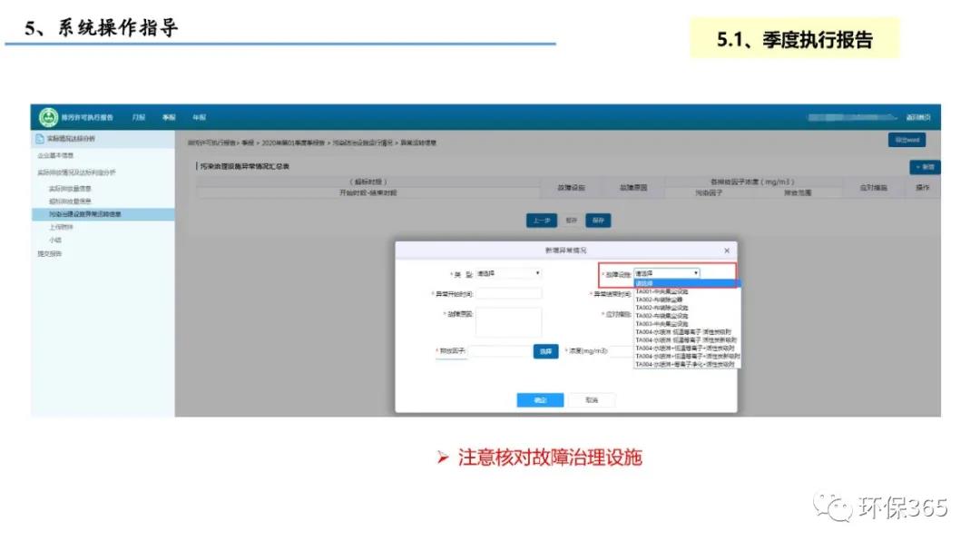Click the + 新增 button
Screen dimensions: 980x551
point(925,167)
